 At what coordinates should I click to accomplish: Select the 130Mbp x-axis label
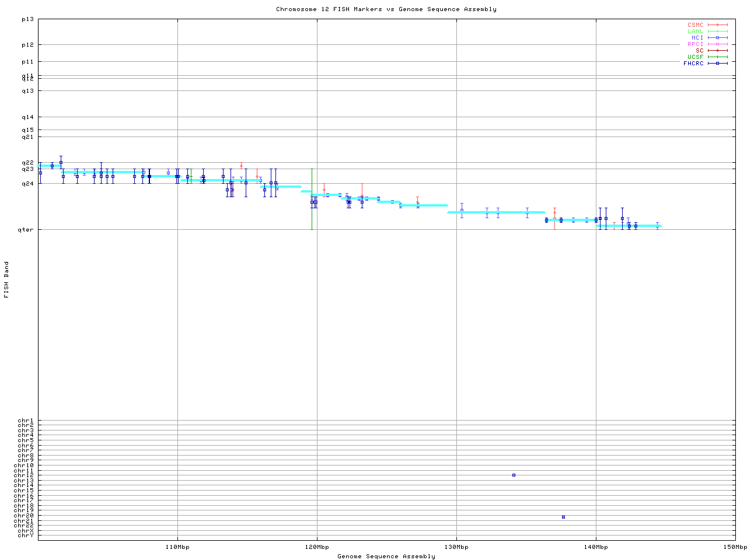456,547
